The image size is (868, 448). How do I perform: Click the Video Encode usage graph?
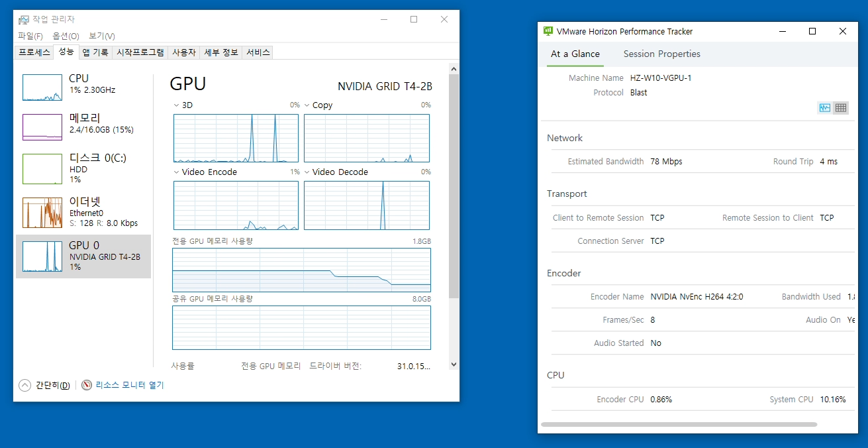236,205
